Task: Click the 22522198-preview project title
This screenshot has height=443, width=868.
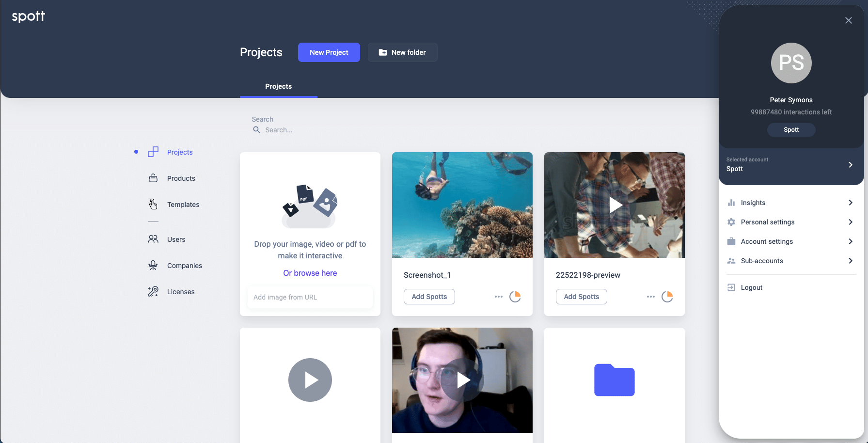Action: [588, 275]
